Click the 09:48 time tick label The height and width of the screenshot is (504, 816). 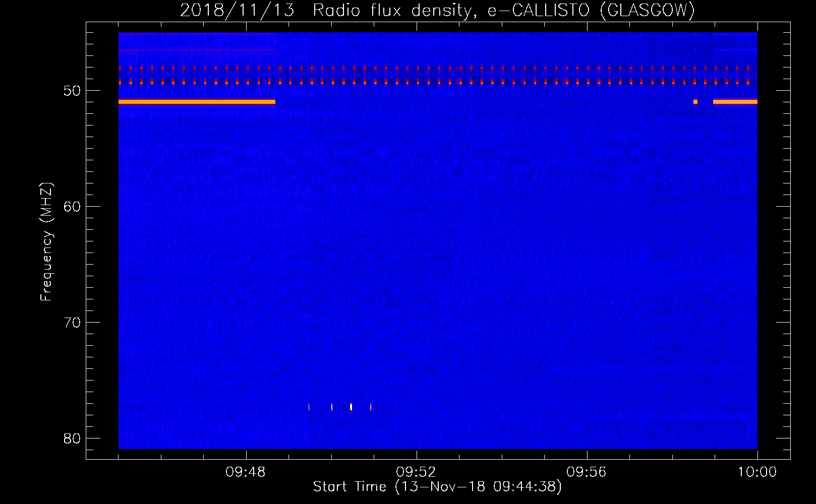coord(246,472)
